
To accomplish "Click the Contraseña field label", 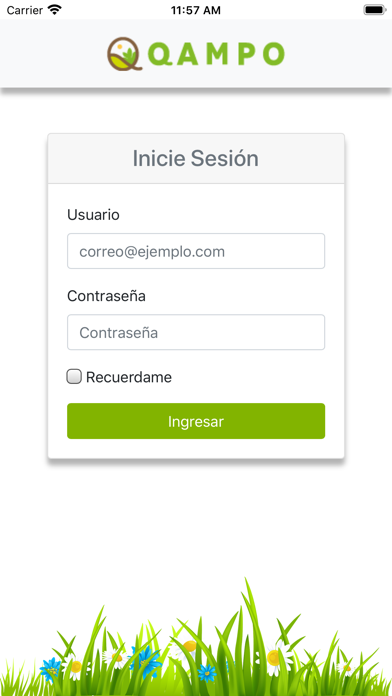I will 106,296.
